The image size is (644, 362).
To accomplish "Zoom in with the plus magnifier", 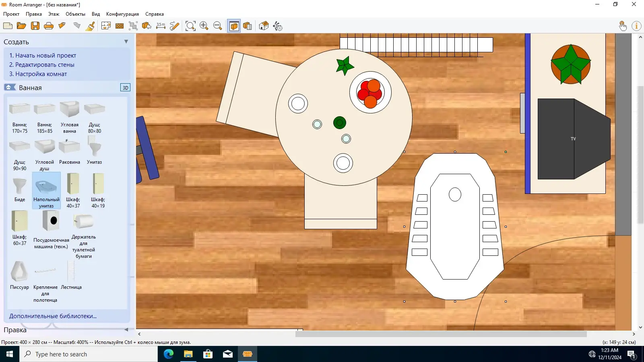I will [204, 26].
